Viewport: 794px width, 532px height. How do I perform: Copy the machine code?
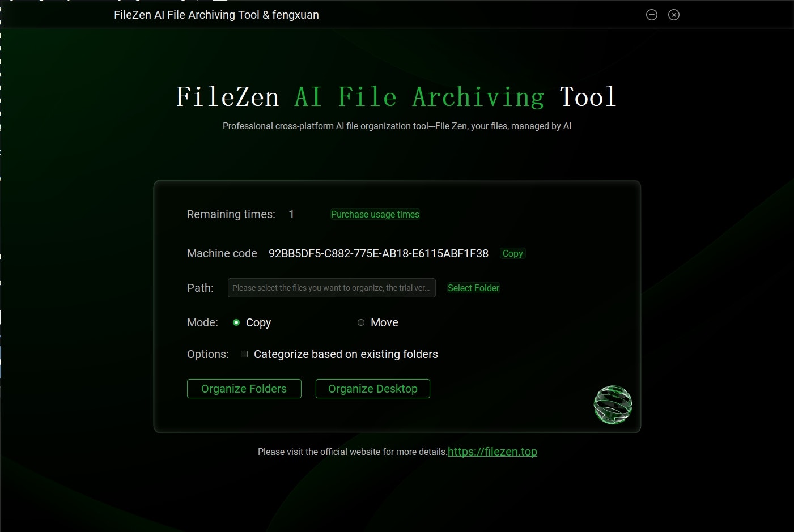512,253
